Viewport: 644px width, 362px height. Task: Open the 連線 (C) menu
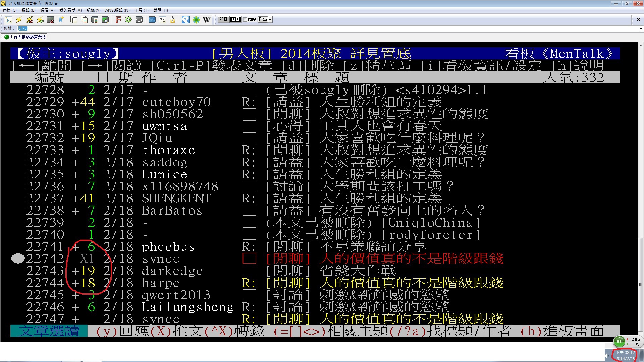(9, 10)
